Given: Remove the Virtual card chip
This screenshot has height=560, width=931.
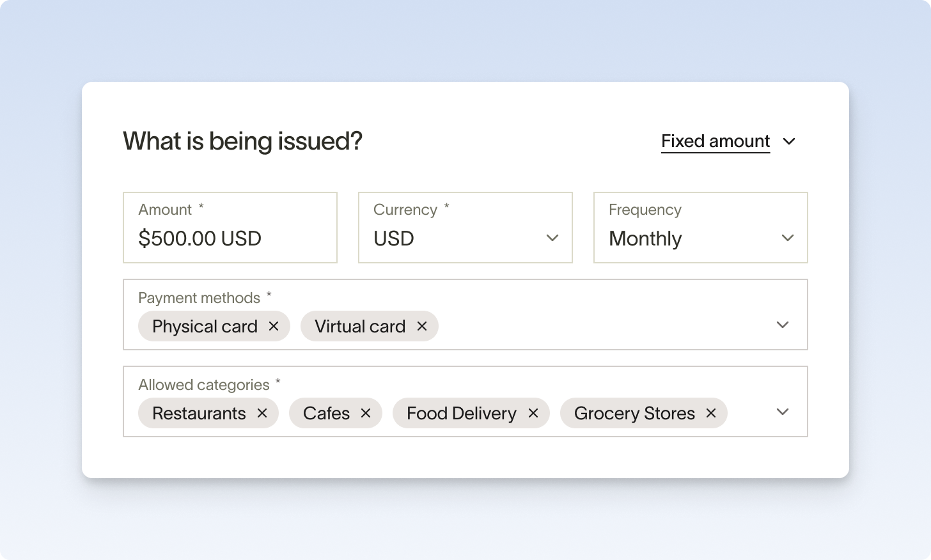Looking at the screenshot, I should click(422, 326).
